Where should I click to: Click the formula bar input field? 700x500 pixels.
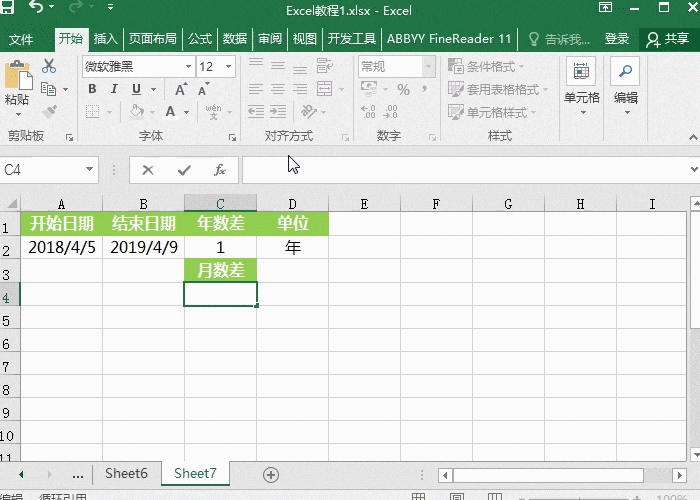click(x=464, y=170)
